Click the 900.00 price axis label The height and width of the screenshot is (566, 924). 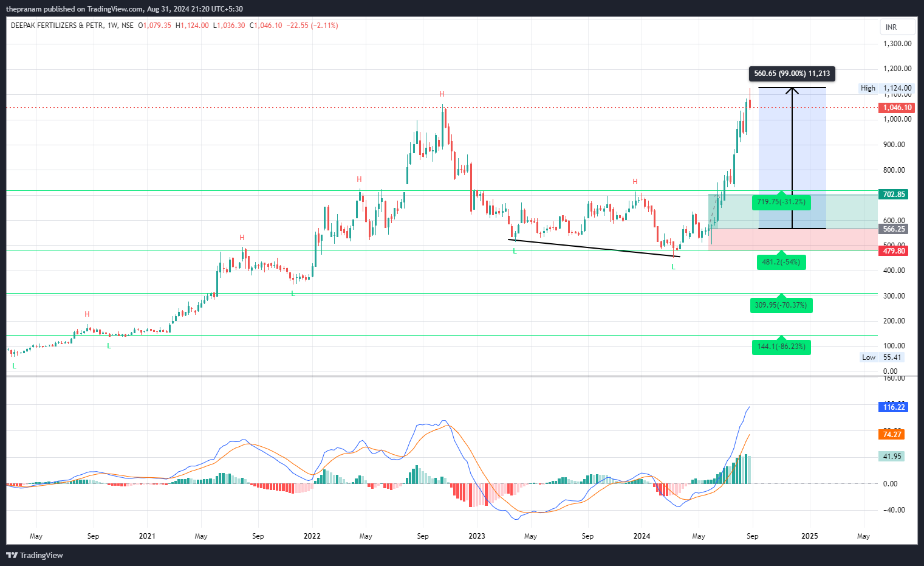(x=894, y=145)
